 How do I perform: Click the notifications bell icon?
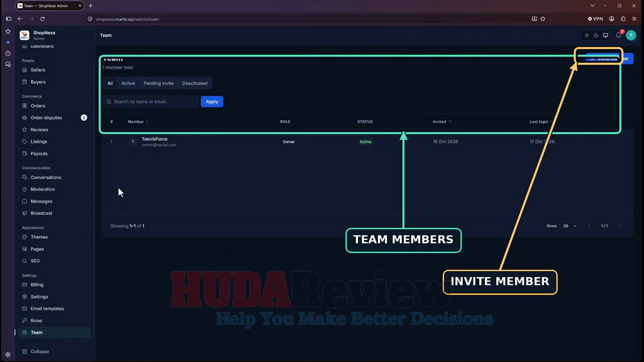pos(619,35)
